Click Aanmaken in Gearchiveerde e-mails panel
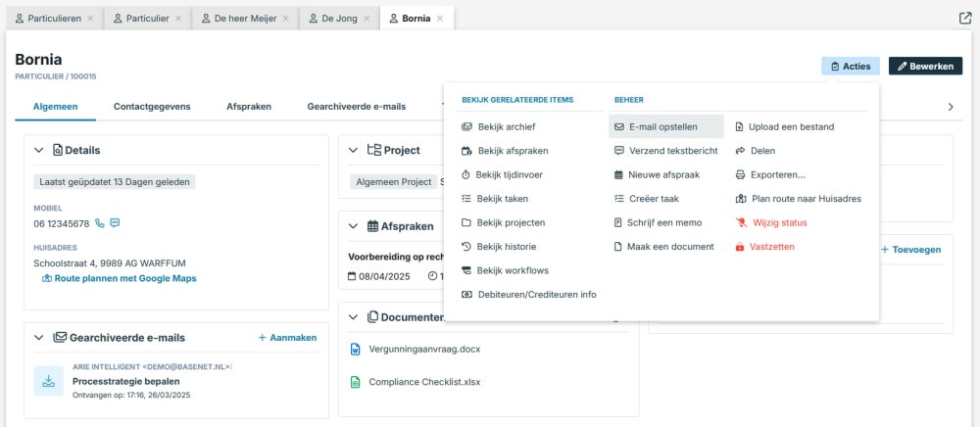The width and height of the screenshot is (980, 427). [x=288, y=338]
